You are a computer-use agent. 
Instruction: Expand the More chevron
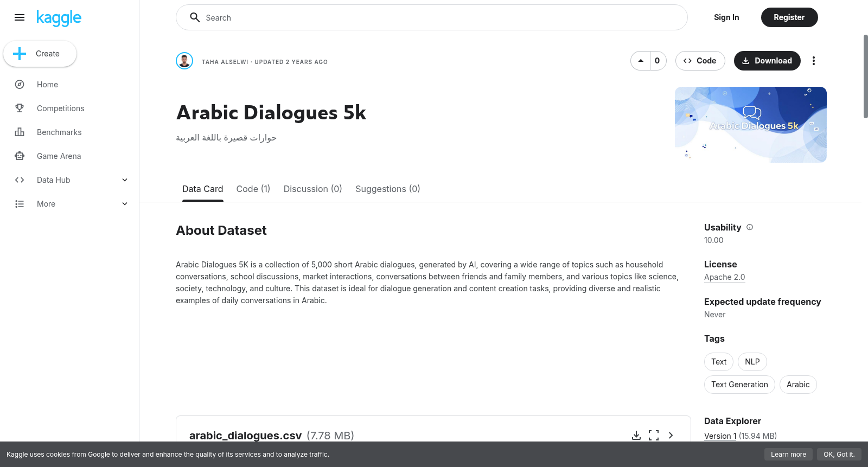125,204
